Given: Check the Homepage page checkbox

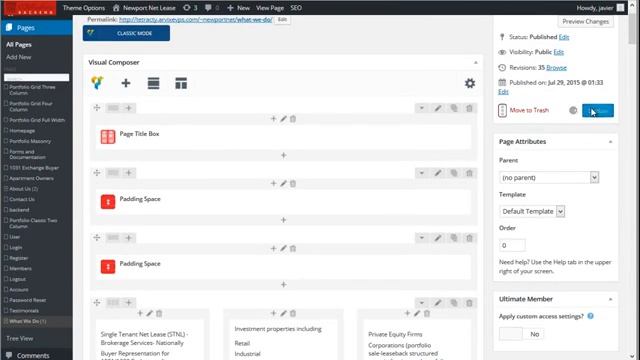Looking at the screenshot, I should pos(6,131).
